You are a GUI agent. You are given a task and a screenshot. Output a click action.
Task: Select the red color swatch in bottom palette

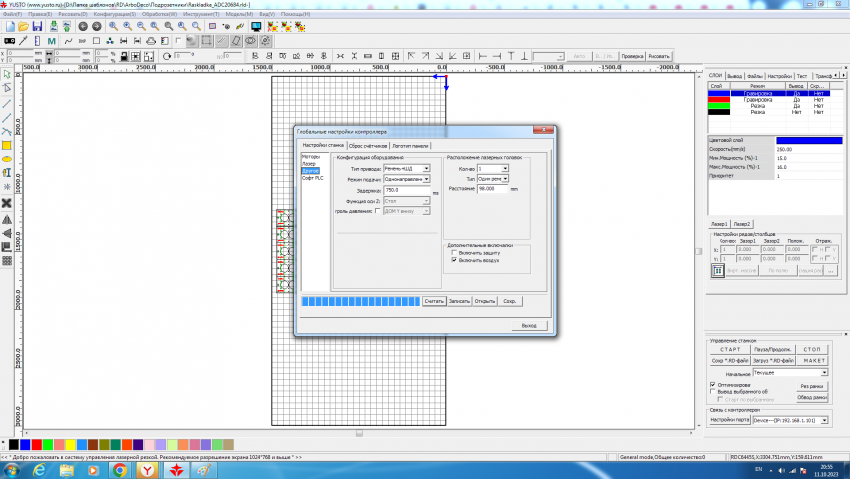39,443
